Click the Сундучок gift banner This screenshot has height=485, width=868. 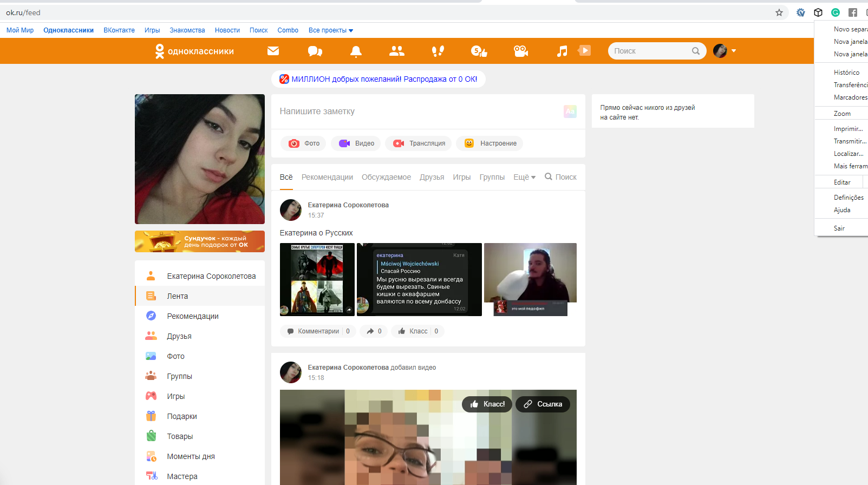[x=200, y=241]
